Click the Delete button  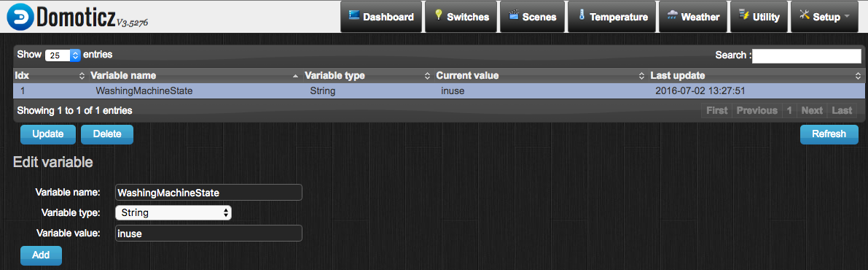pos(107,134)
